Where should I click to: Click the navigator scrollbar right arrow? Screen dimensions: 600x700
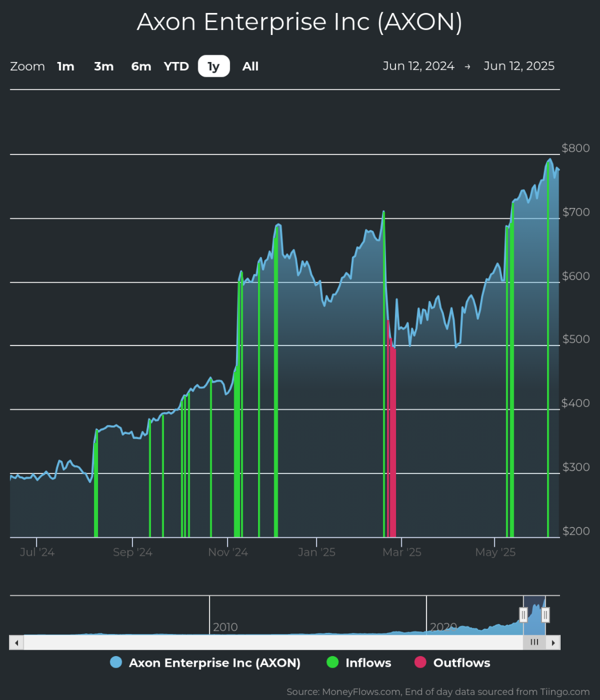(553, 643)
